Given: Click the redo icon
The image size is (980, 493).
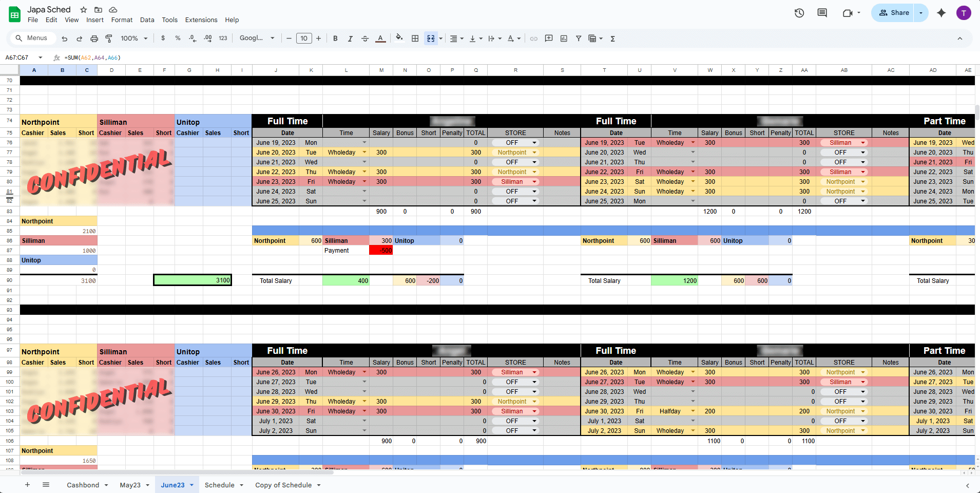Looking at the screenshot, I should tap(79, 39).
